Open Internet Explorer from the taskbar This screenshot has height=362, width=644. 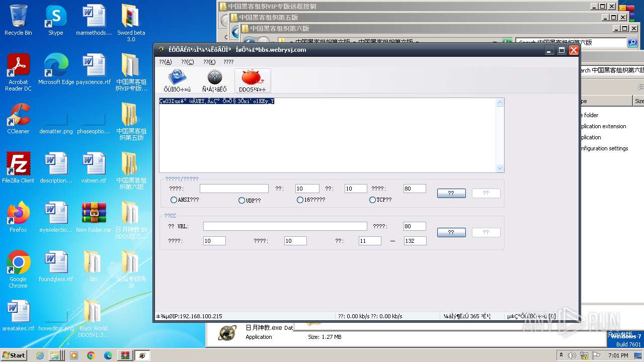40,355
